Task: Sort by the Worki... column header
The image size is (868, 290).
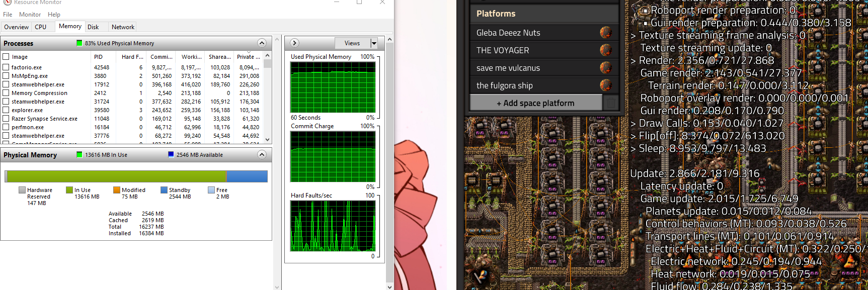Action: (191, 57)
